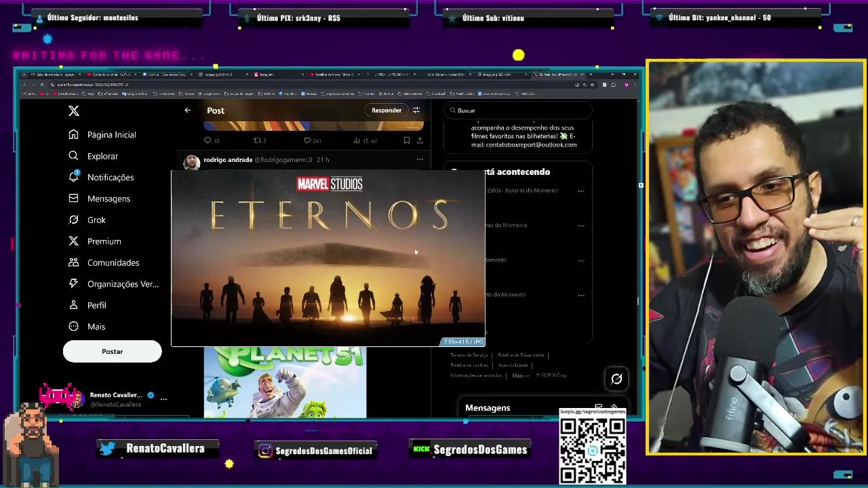Open more options on rodrigo andrade's reply
This screenshot has height=488, width=868.
(420, 160)
